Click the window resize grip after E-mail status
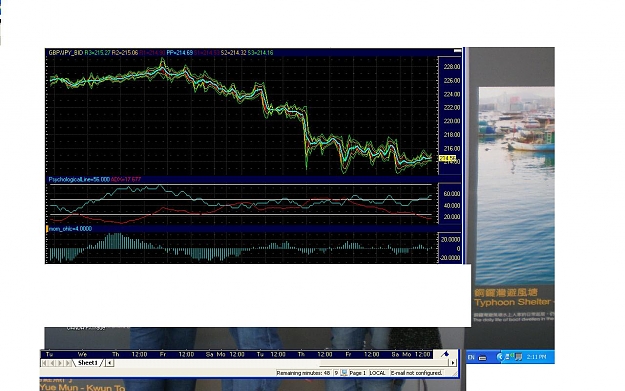This screenshot has height=391, width=625. click(x=454, y=373)
